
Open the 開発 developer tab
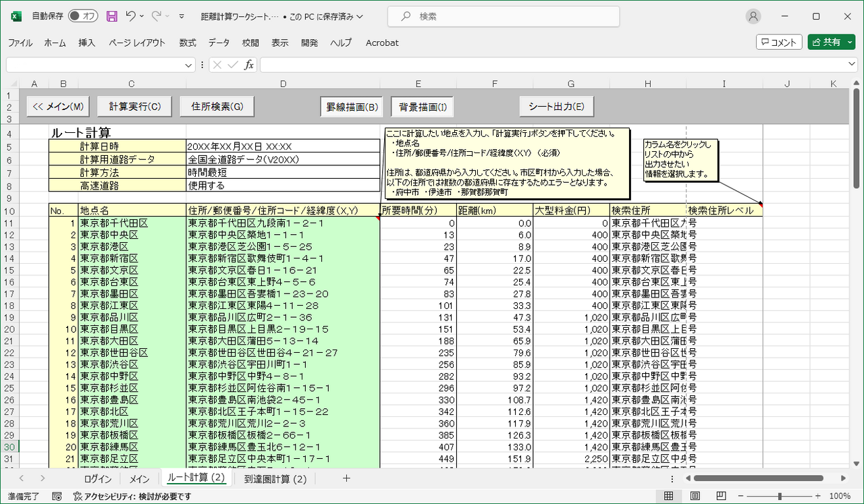[x=310, y=43]
